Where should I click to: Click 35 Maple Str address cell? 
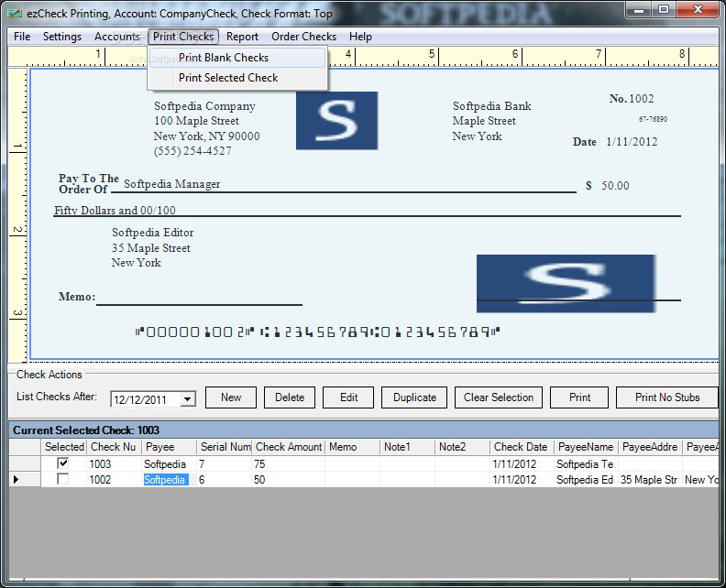[x=650, y=479]
